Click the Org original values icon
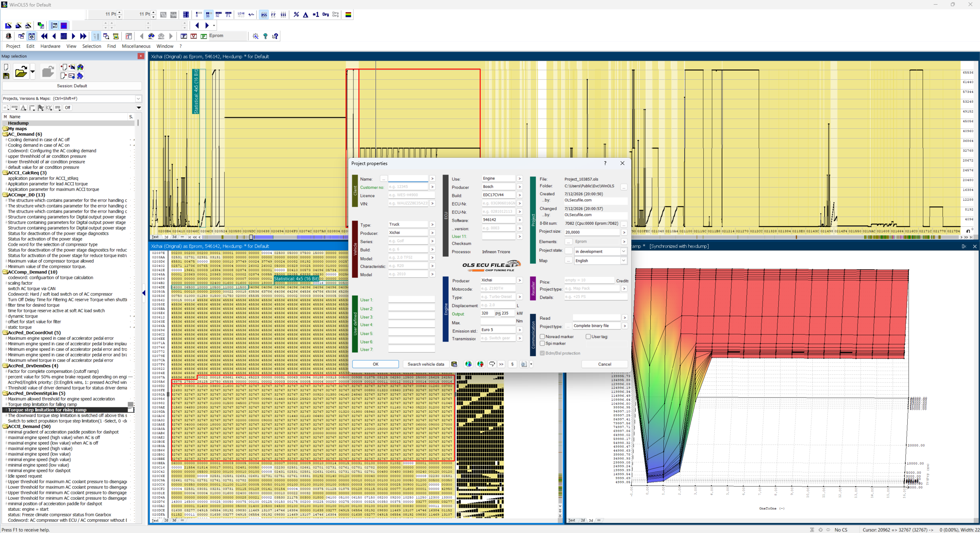This screenshot has width=980, height=533. click(326, 15)
